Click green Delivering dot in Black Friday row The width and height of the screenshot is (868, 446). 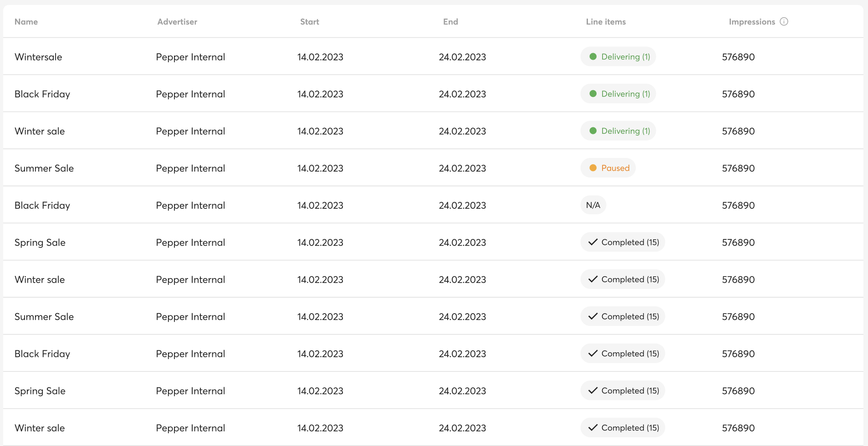click(593, 94)
